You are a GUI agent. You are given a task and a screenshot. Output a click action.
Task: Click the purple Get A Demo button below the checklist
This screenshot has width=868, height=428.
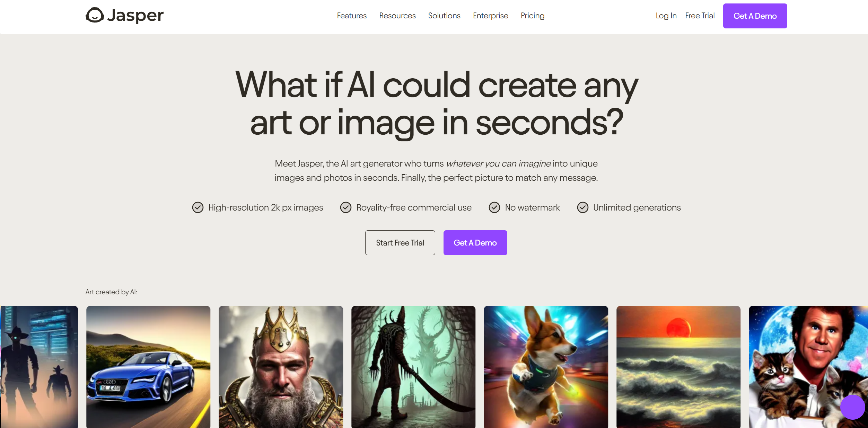tap(475, 243)
